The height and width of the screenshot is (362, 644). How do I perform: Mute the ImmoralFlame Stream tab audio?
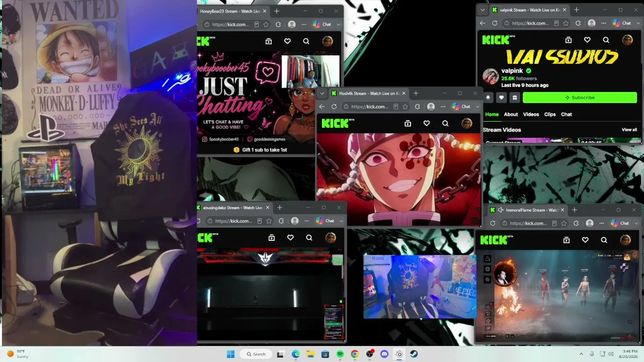point(501,210)
